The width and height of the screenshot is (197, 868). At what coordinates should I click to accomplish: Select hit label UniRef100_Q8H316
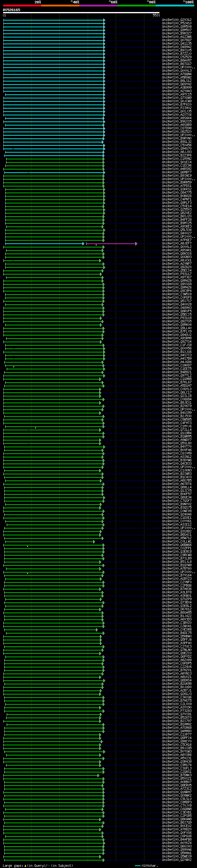click(x=177, y=253)
